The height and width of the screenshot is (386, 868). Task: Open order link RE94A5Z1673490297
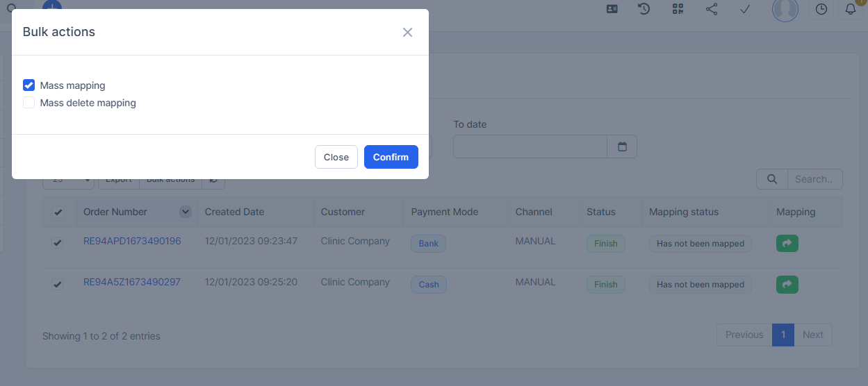click(132, 283)
